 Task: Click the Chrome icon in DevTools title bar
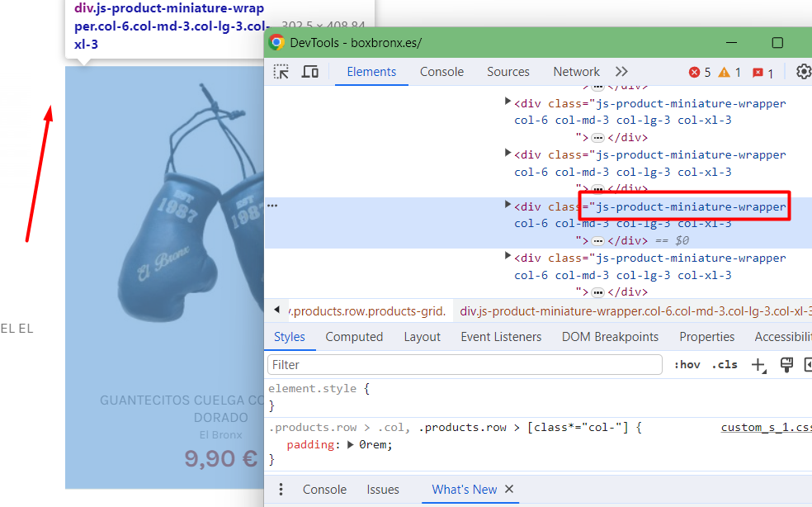tap(276, 42)
